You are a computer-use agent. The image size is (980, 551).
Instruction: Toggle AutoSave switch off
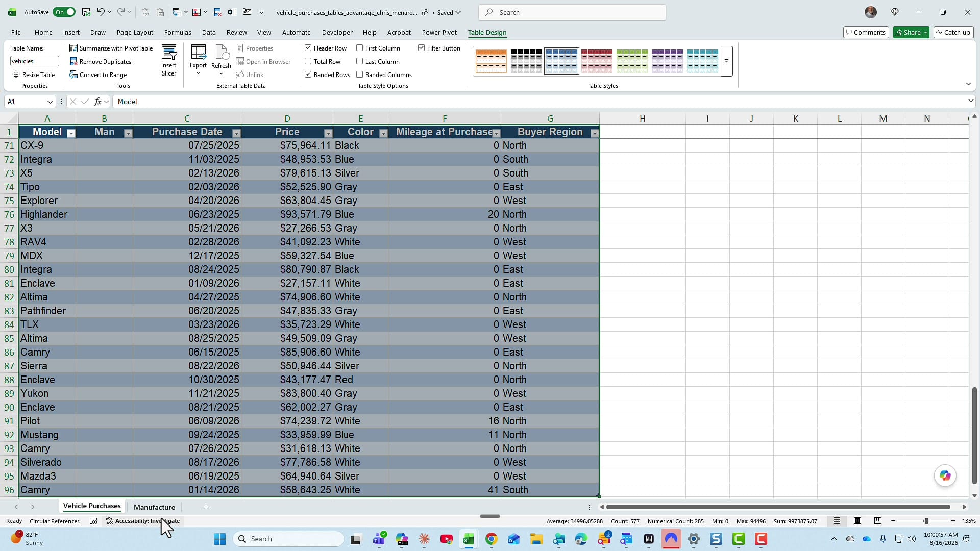click(x=64, y=12)
